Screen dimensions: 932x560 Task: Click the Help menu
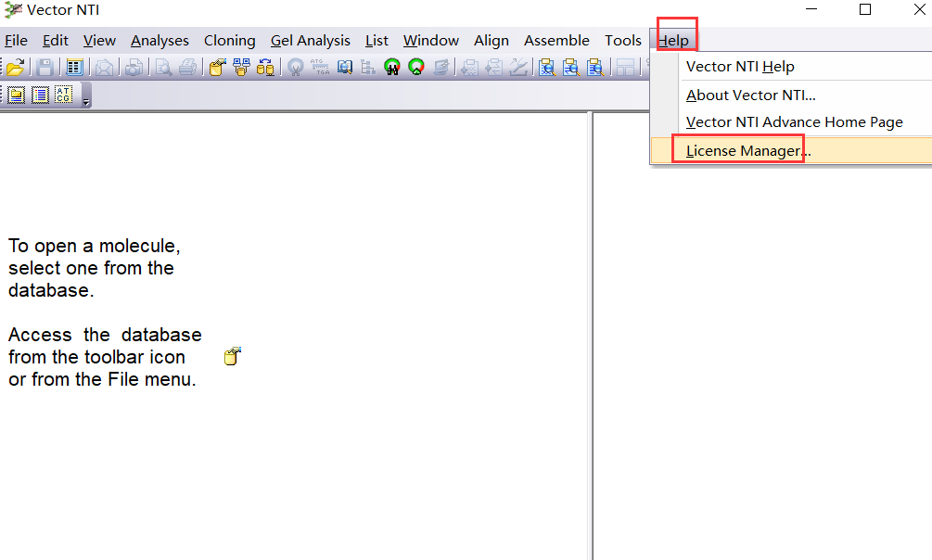click(673, 41)
